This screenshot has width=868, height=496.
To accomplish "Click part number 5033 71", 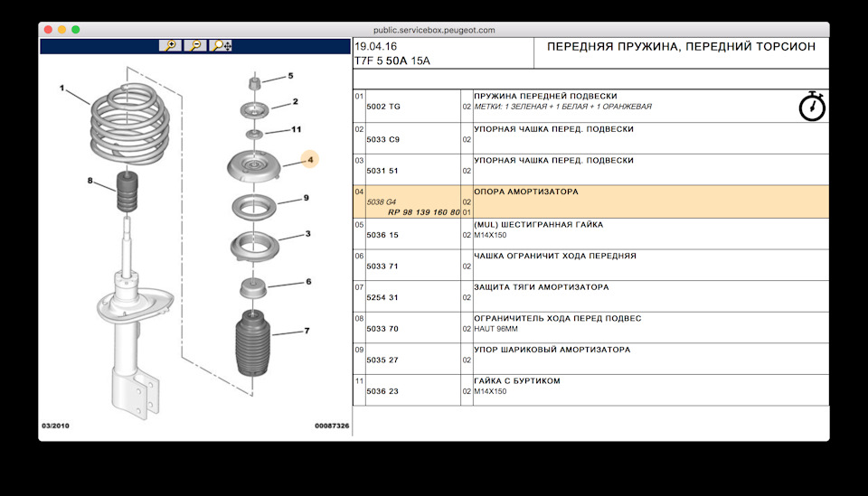I will (x=382, y=266).
